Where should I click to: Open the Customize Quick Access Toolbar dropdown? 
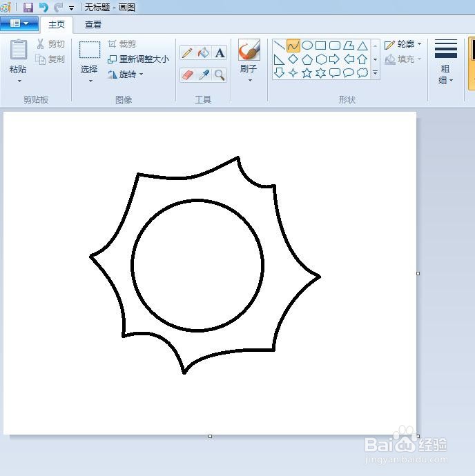pyautogui.click(x=71, y=8)
